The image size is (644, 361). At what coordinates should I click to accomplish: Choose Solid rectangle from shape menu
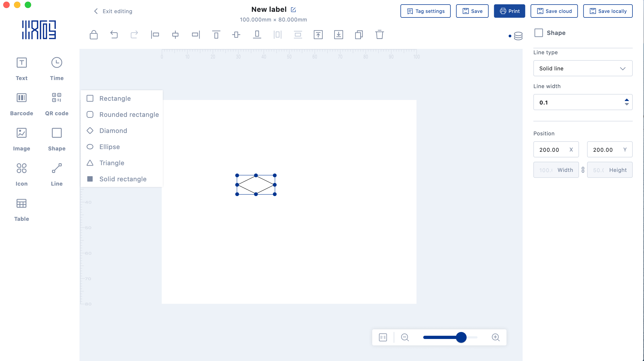pyautogui.click(x=123, y=179)
